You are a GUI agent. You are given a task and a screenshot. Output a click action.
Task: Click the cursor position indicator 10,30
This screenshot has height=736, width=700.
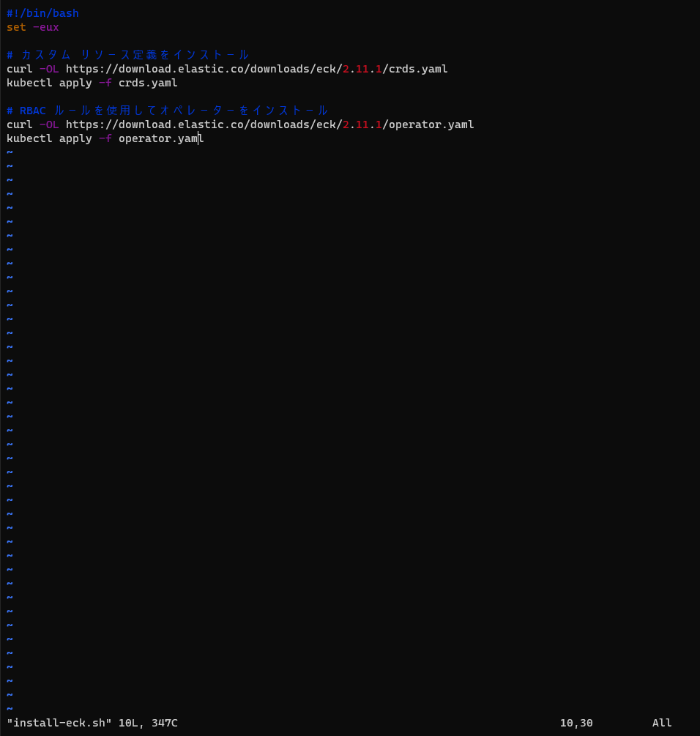[x=576, y=722]
